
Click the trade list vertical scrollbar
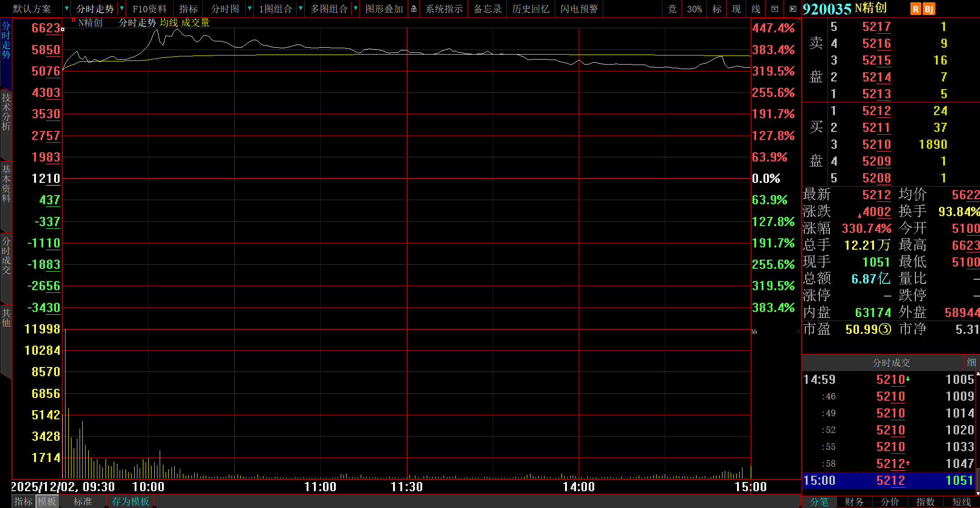pyautogui.click(x=978, y=432)
